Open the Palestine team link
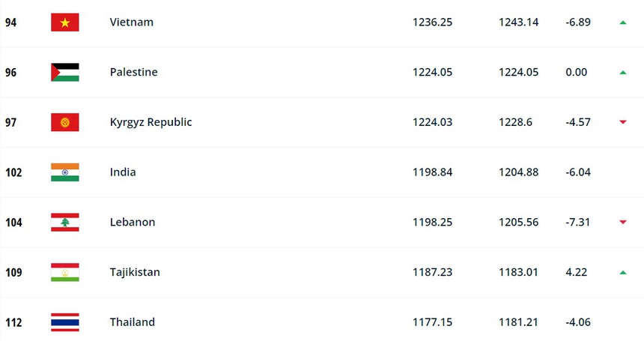The image size is (644, 341). click(x=133, y=73)
